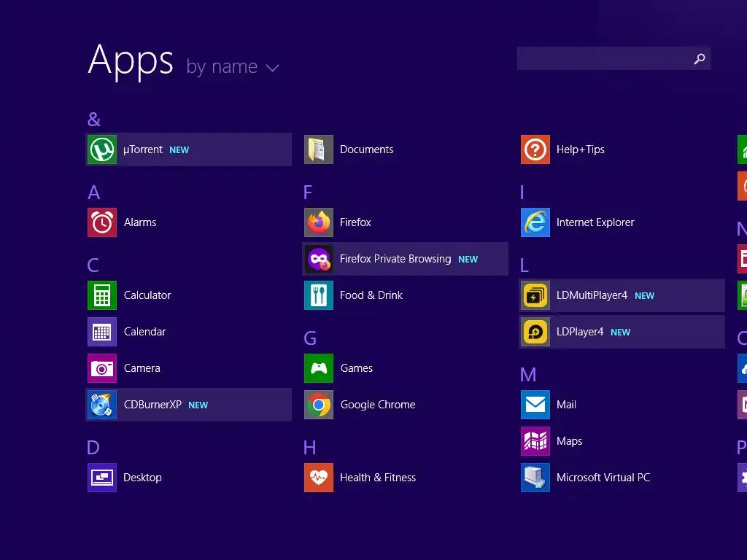Viewport: 747px width, 560px height.
Task: Launch the Alarms app icon
Action: tap(102, 222)
